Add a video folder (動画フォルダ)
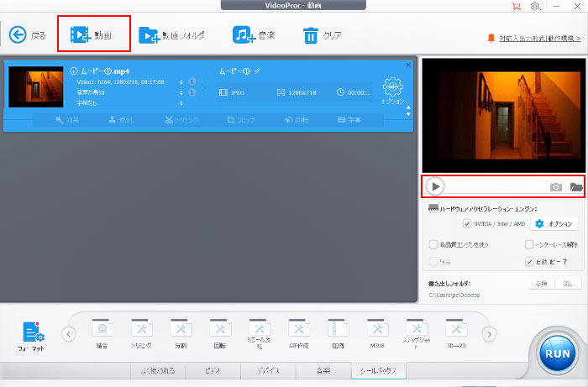Viewport: 588px width, 387px height. [x=171, y=35]
